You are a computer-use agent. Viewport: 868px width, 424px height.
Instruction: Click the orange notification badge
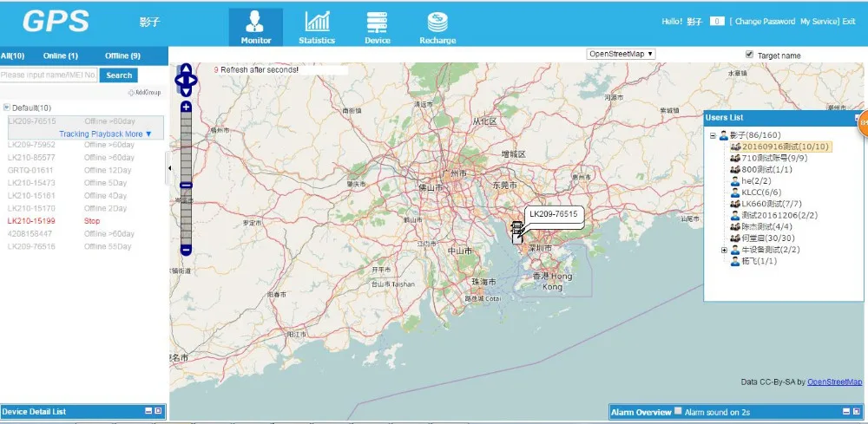point(863,124)
